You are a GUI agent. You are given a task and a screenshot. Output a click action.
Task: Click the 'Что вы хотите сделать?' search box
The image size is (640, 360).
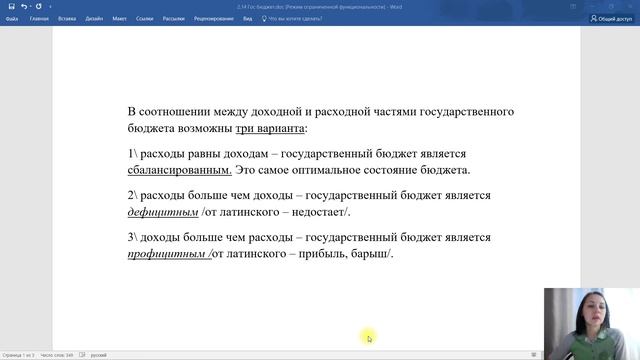click(292, 19)
